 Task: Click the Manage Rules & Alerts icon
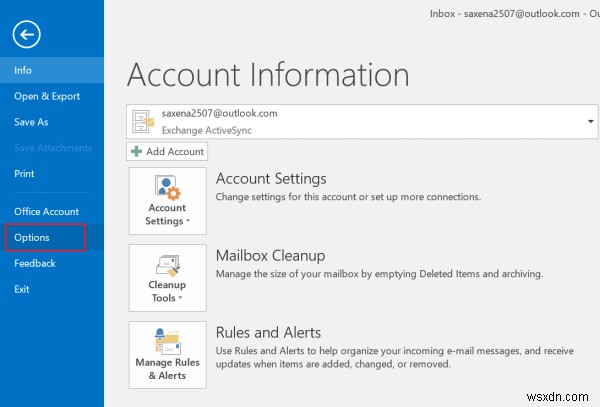point(167,341)
